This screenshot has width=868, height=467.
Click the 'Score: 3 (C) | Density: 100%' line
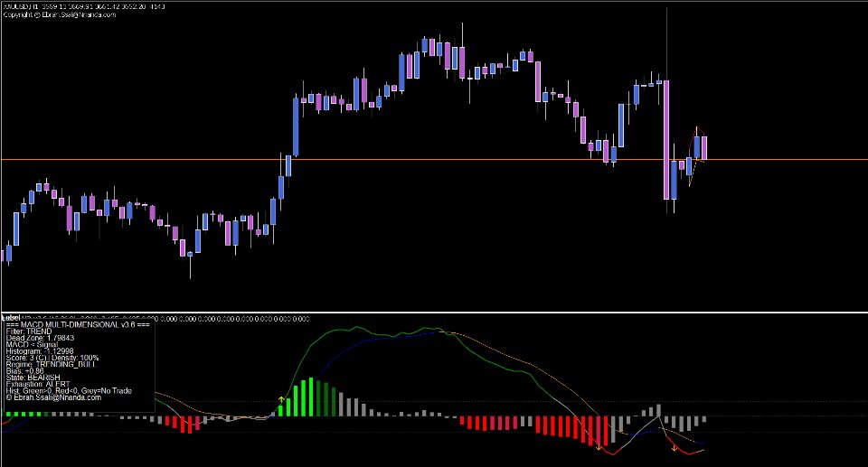click(52, 358)
